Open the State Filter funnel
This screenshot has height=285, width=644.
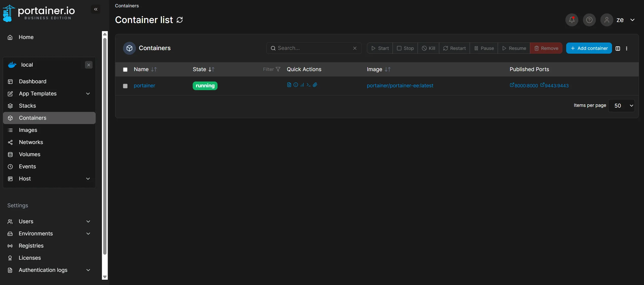click(x=272, y=69)
